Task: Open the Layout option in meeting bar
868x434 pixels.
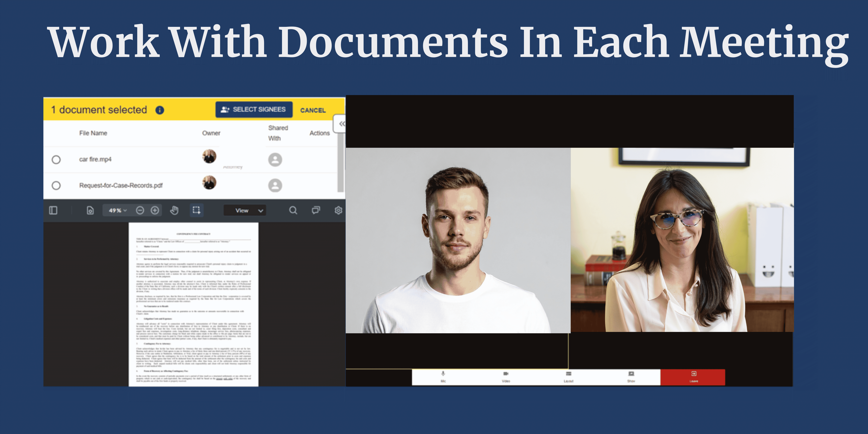Action: tap(568, 377)
